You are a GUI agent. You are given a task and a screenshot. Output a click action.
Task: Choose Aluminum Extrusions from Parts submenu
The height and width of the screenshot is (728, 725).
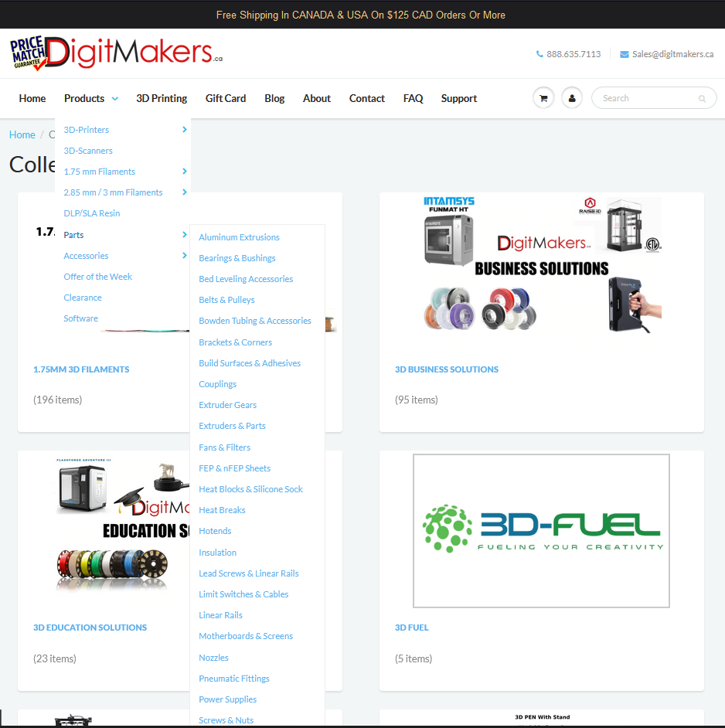coord(239,237)
